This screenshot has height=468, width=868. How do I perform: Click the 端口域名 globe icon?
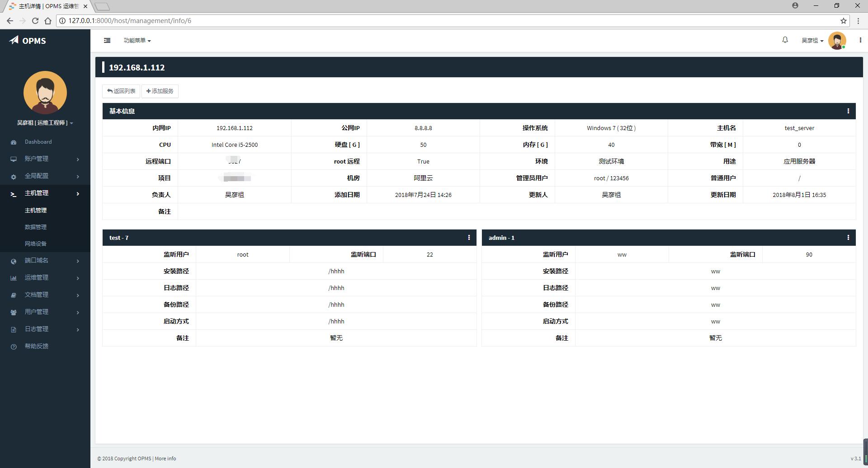14,261
